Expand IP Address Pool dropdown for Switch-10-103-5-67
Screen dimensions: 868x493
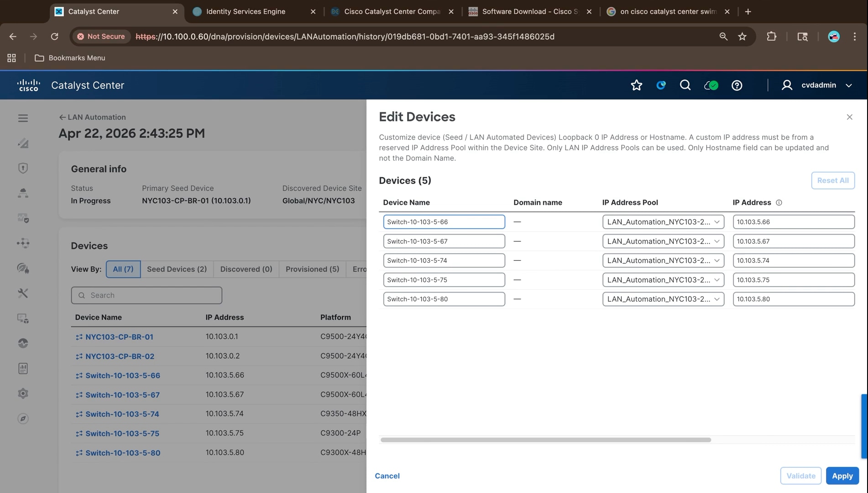tap(663, 241)
